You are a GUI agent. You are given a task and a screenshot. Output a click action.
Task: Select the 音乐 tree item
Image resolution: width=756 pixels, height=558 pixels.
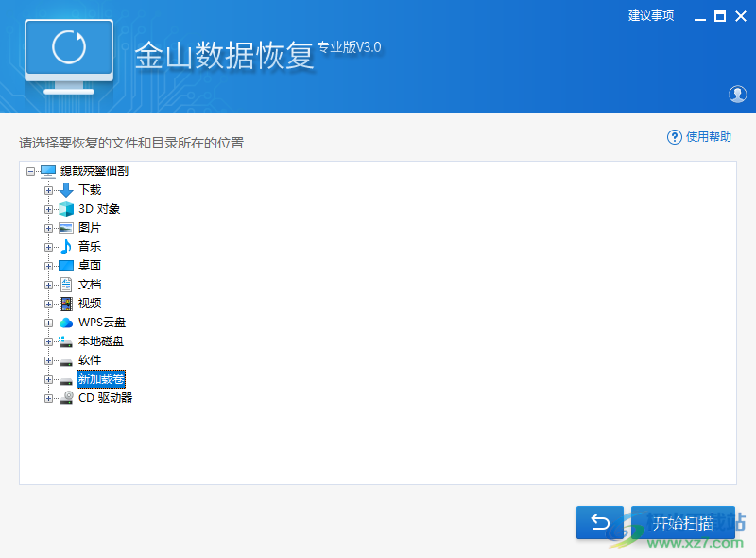(x=90, y=247)
